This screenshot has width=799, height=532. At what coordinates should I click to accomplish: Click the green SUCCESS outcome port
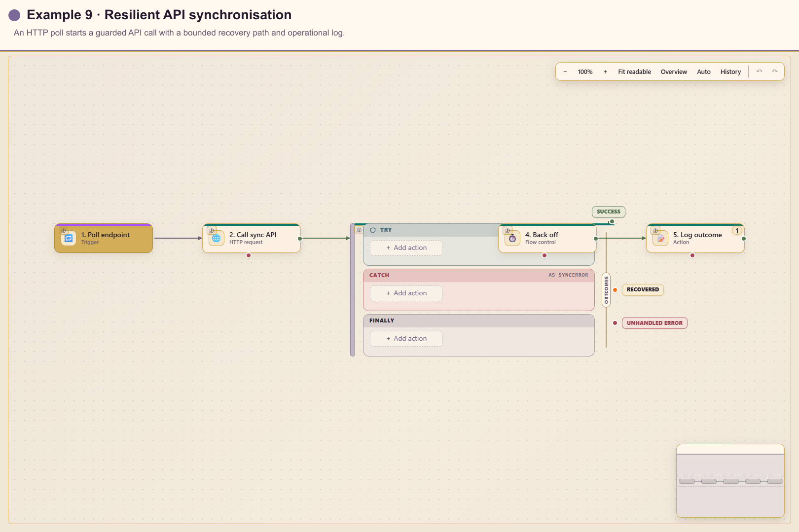612,221
